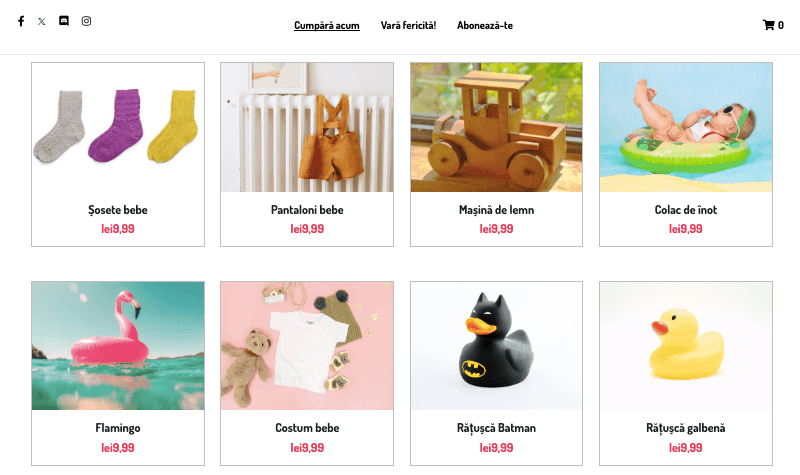This screenshot has width=800, height=475.
Task: Open the Discord social icon
Action: coord(64,21)
